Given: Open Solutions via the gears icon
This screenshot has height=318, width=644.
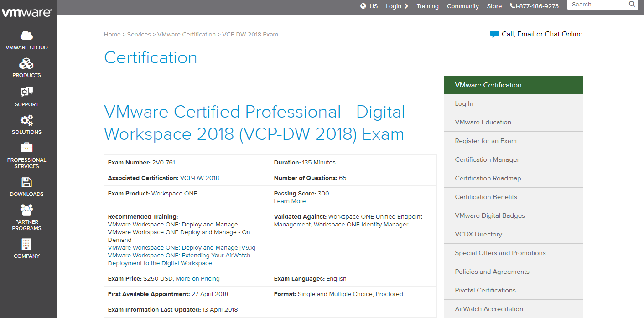Looking at the screenshot, I should (x=26, y=120).
